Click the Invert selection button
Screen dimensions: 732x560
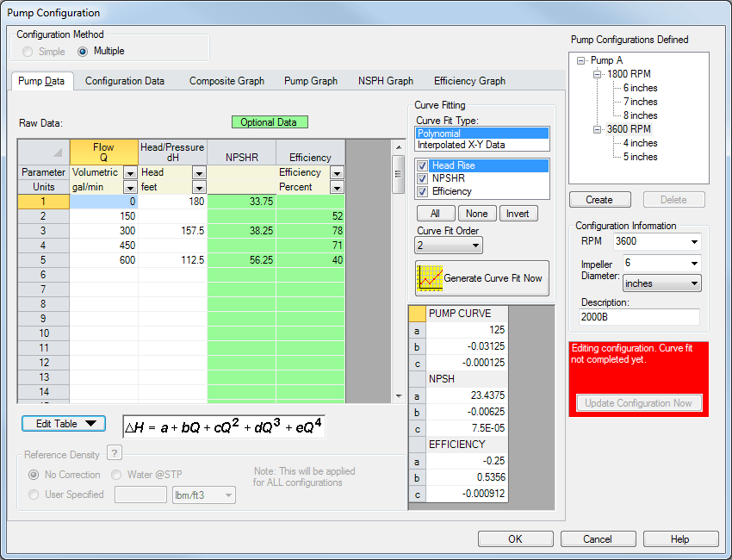pyautogui.click(x=518, y=214)
